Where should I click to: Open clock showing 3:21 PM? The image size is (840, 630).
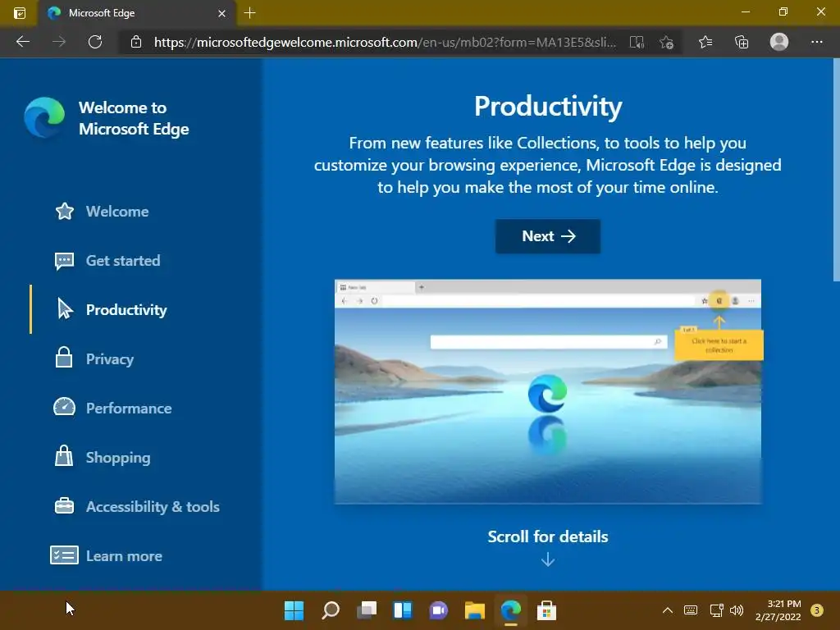tap(778, 610)
